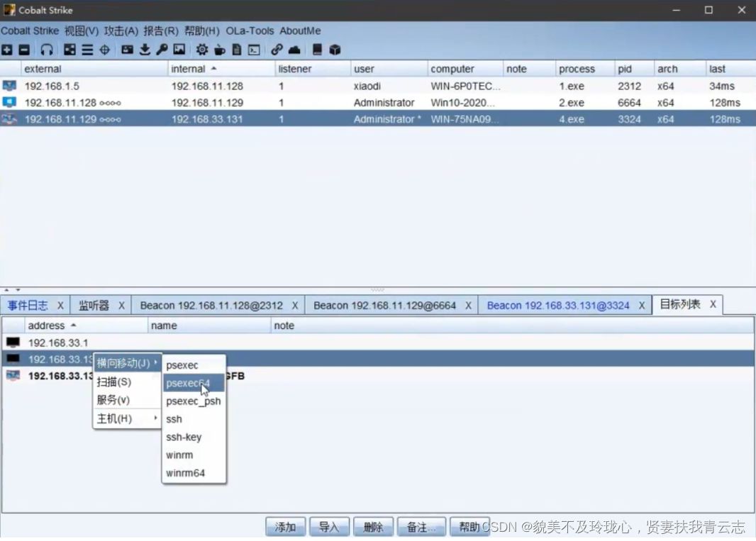Click the 添加 button
The image size is (756, 541).
(285, 527)
